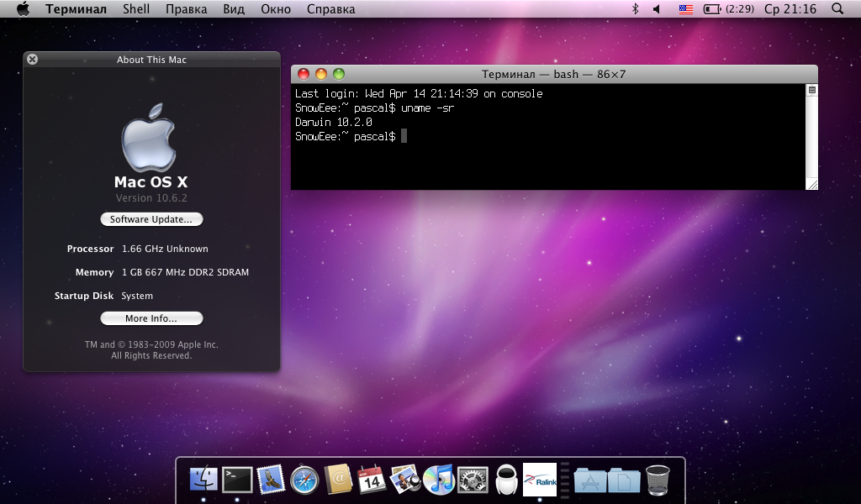Open the Справка menu
The image size is (861, 504).
tap(331, 9)
